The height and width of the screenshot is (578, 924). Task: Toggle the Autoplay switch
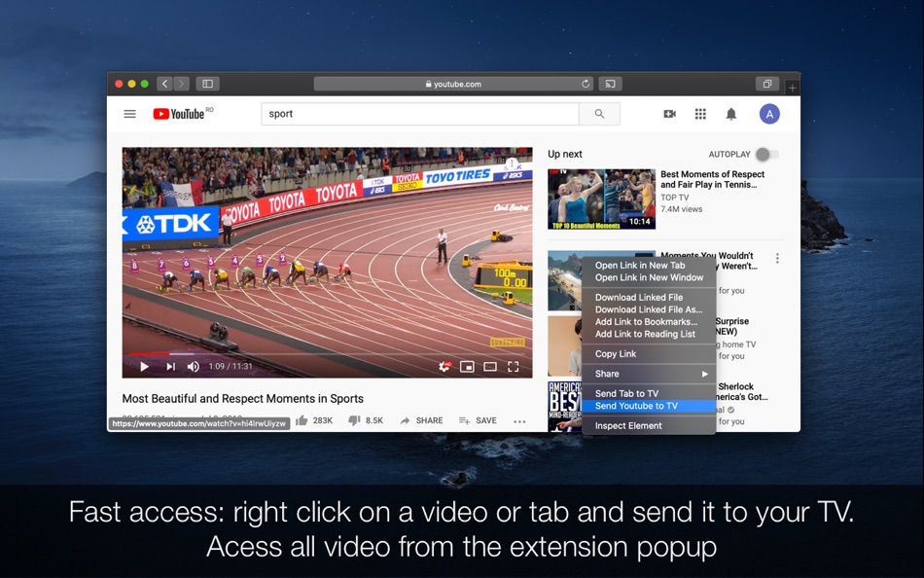coord(767,154)
